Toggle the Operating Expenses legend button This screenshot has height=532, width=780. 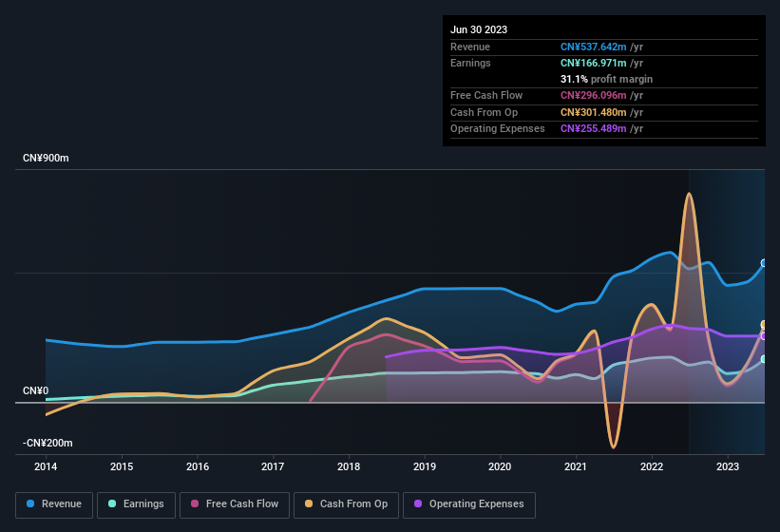tap(469, 504)
